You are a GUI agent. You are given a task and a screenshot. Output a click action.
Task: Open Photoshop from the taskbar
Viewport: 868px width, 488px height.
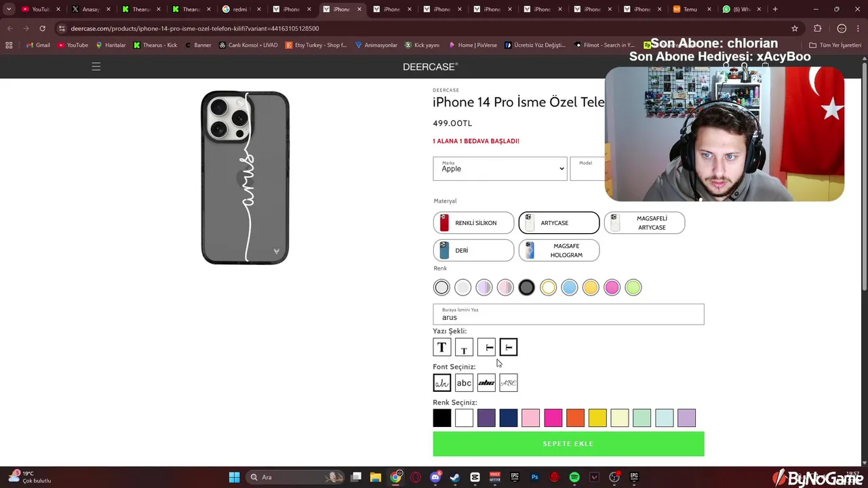pos(534,477)
